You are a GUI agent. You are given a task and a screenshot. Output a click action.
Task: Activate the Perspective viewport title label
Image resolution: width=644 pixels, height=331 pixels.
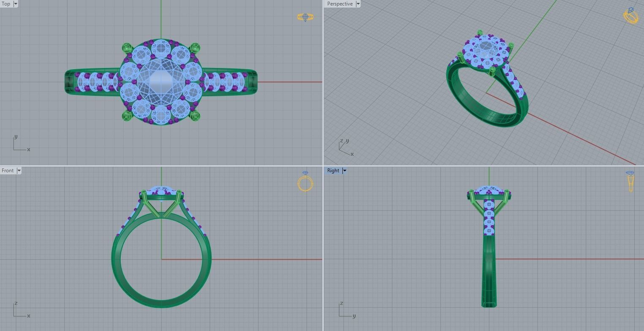340,4
